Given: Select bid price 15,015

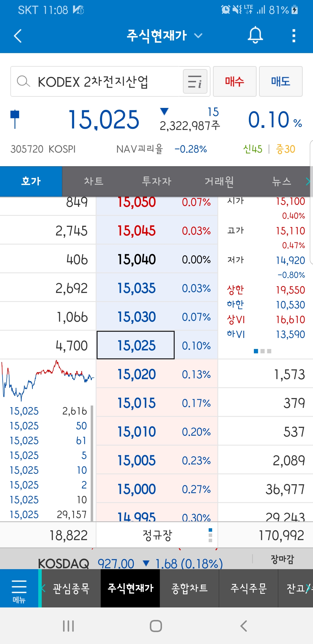Looking at the screenshot, I should point(137,403).
